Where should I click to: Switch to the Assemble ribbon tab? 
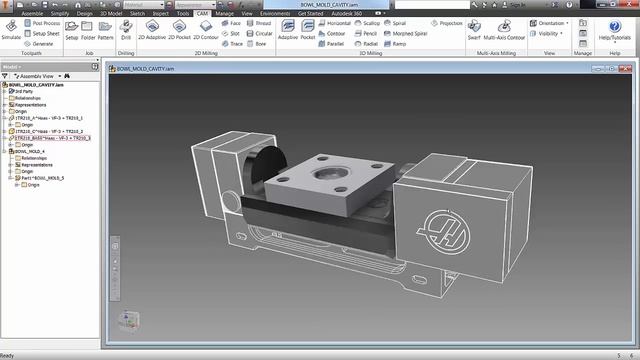32,13
